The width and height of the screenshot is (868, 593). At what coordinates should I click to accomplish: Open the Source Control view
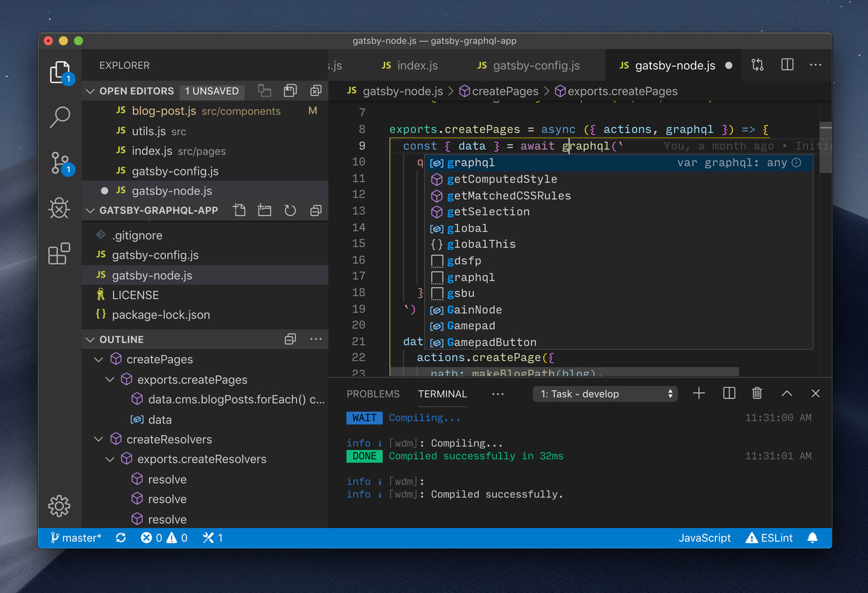59,163
